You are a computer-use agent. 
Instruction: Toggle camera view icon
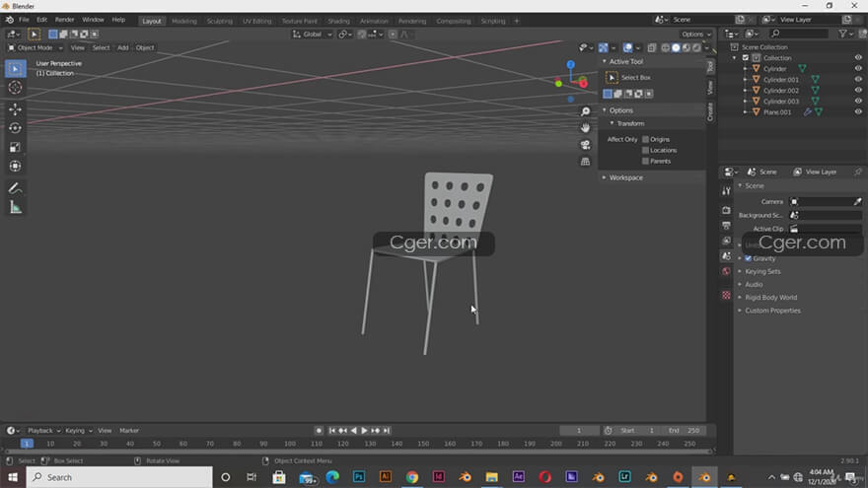(585, 145)
